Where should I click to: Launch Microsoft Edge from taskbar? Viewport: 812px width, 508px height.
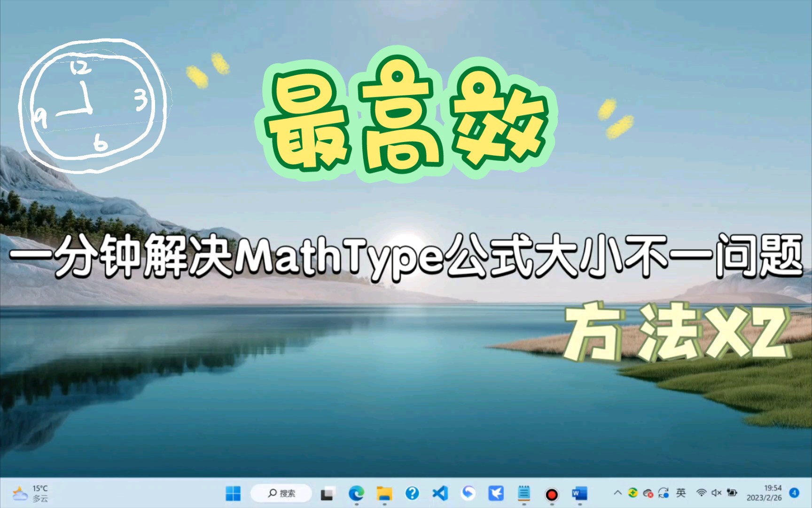(x=356, y=493)
